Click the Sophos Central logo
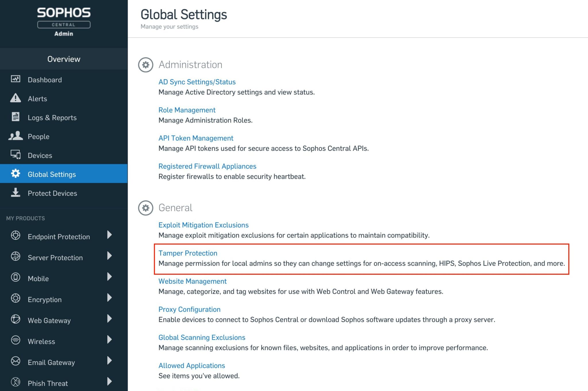Image resolution: width=588 pixels, height=391 pixels. 63,18
